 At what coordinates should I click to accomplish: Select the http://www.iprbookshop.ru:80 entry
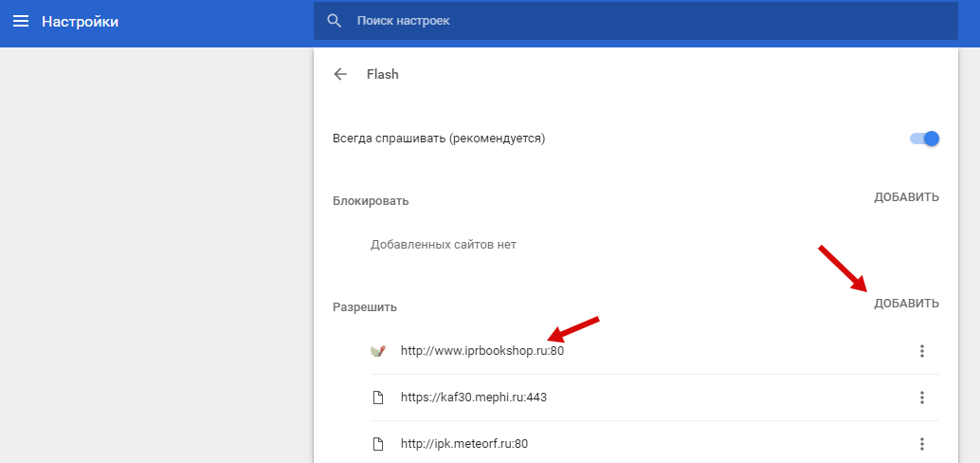pyautogui.click(x=482, y=351)
